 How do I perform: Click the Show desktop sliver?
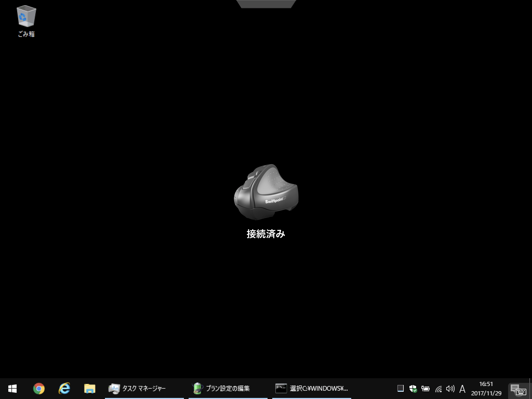pyautogui.click(x=530, y=389)
